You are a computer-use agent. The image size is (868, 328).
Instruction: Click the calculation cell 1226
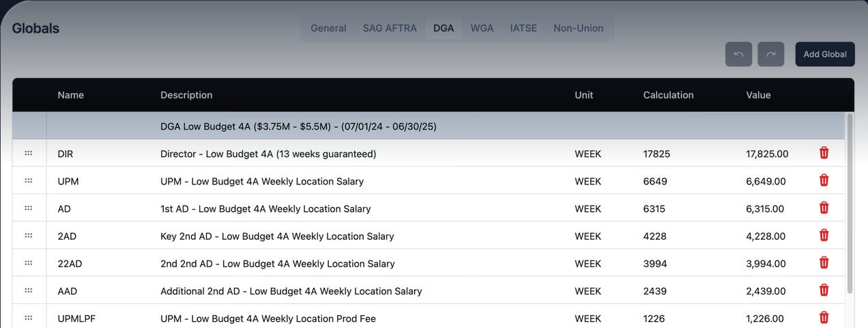click(x=654, y=318)
